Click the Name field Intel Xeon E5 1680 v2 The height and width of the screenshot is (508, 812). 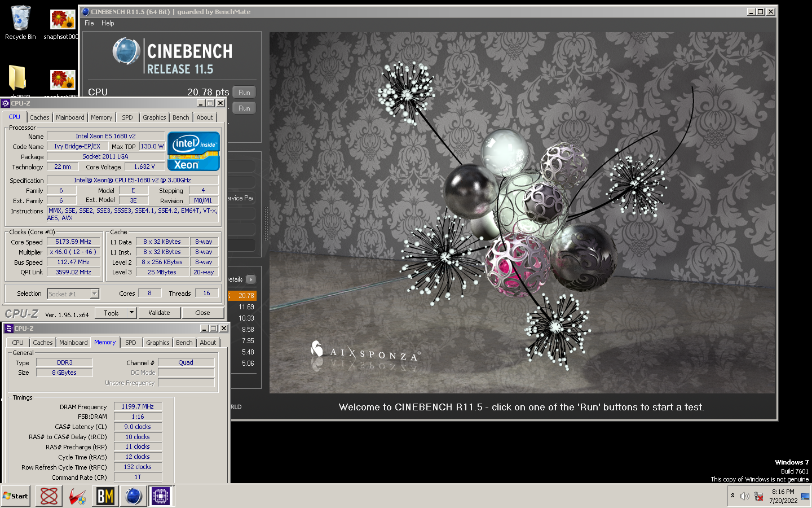coord(105,136)
